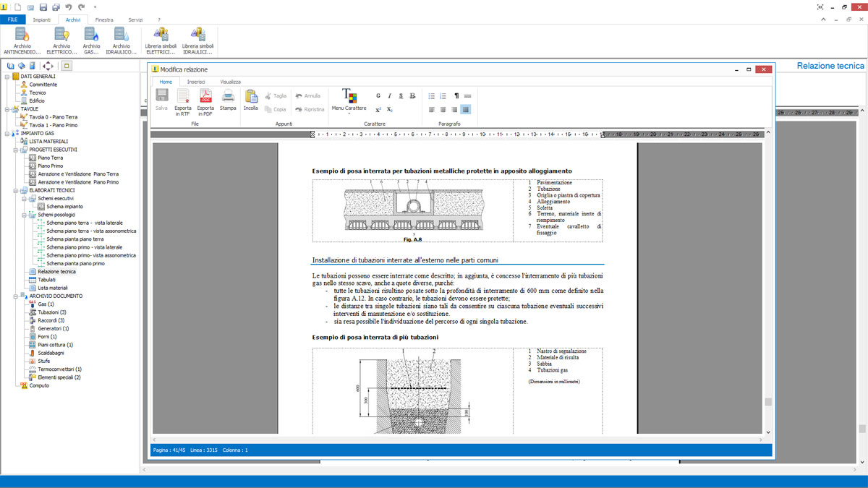Select Schema impianto in the tree
Viewport: 868px width, 488px height.
click(x=64, y=207)
